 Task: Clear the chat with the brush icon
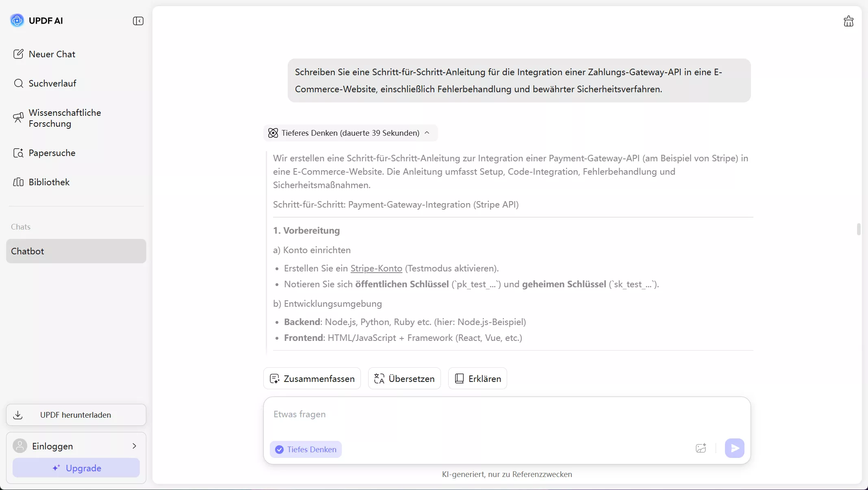[x=848, y=21]
